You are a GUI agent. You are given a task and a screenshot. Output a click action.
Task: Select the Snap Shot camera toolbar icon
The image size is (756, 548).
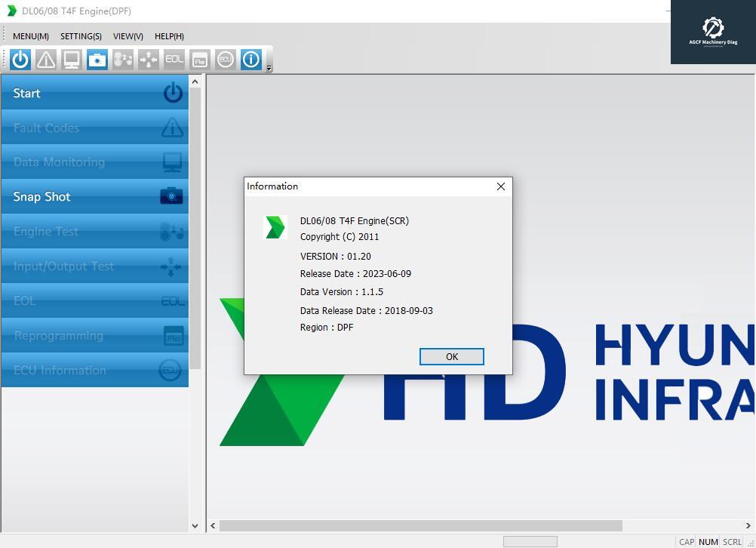pos(97,60)
